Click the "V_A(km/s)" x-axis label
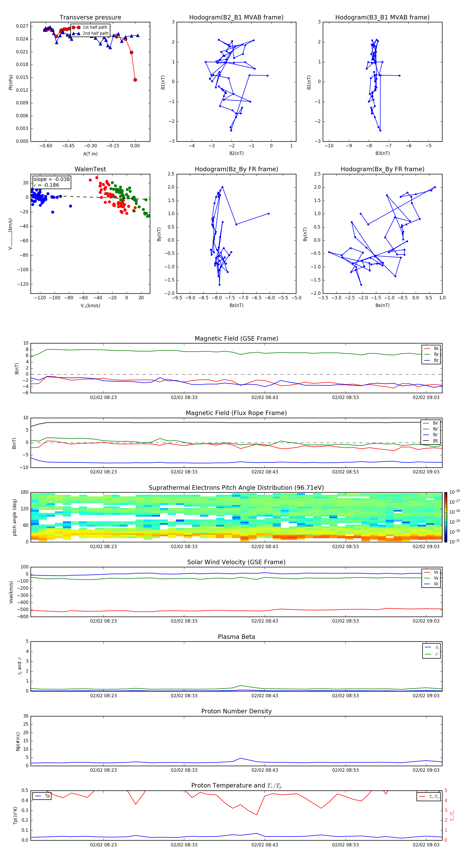473x868 pixels. 90,306
